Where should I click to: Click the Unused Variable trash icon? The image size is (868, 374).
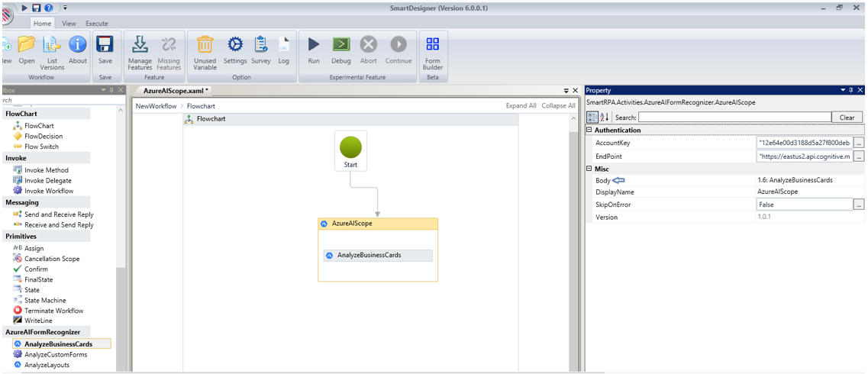click(x=205, y=45)
